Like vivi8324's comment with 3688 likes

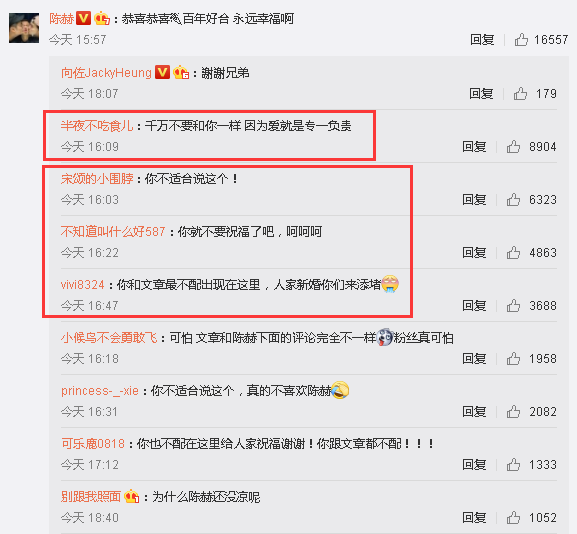pos(513,305)
